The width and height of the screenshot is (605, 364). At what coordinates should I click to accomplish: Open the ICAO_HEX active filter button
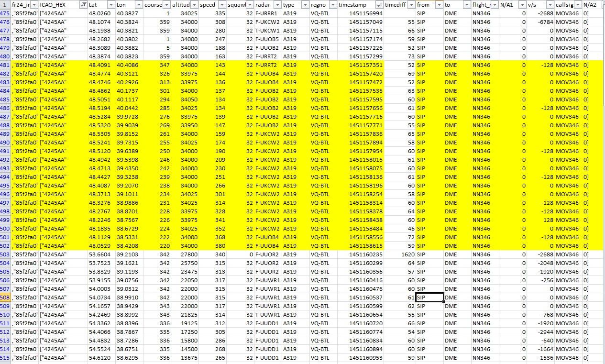point(84,5)
